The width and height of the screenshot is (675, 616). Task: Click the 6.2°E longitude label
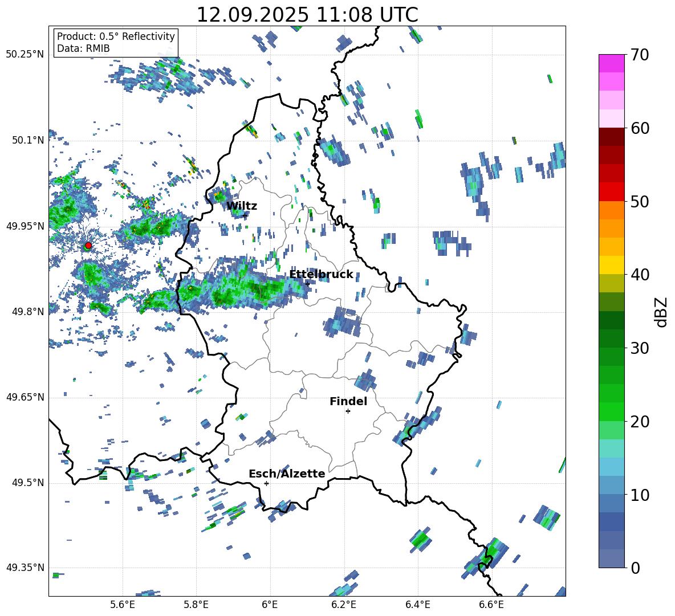[344, 605]
